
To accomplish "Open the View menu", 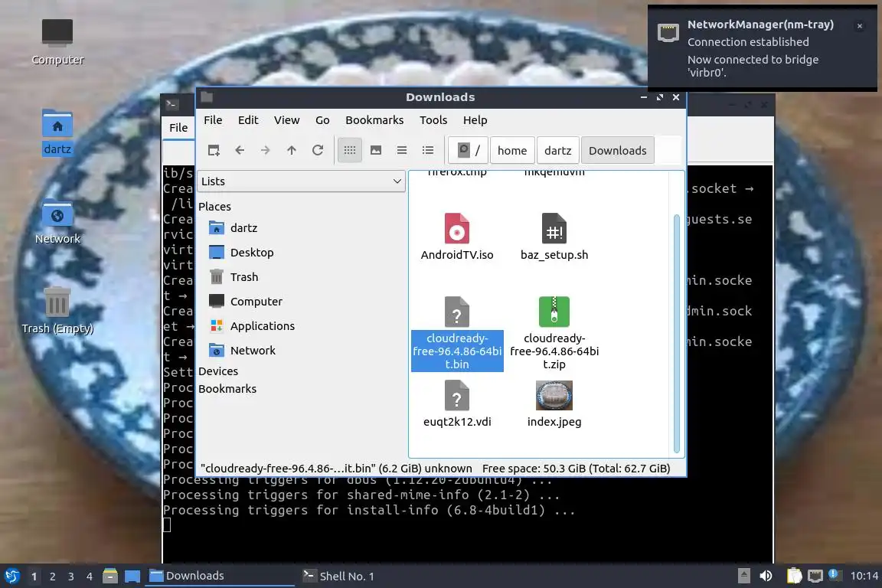I will 287,120.
